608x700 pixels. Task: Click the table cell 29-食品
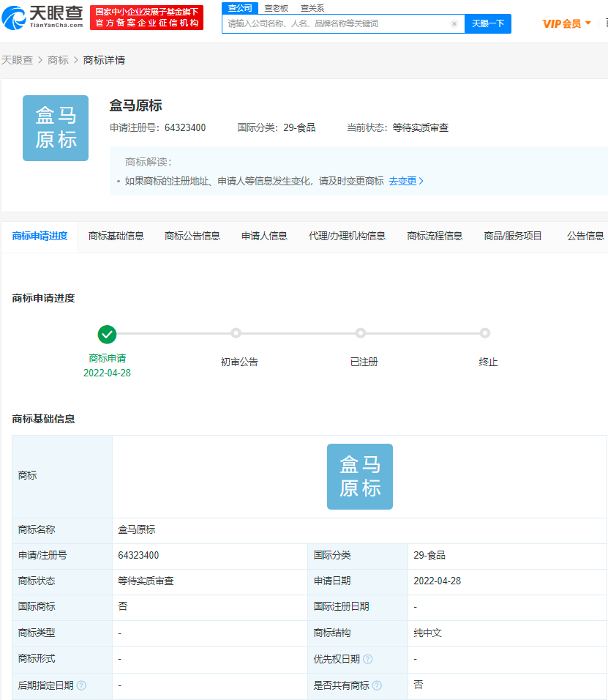(429, 555)
